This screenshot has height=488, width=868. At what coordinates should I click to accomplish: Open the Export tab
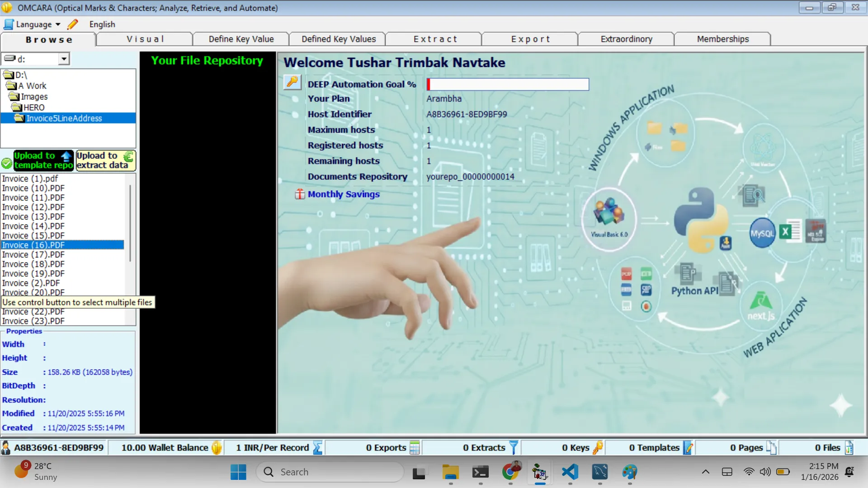point(530,39)
